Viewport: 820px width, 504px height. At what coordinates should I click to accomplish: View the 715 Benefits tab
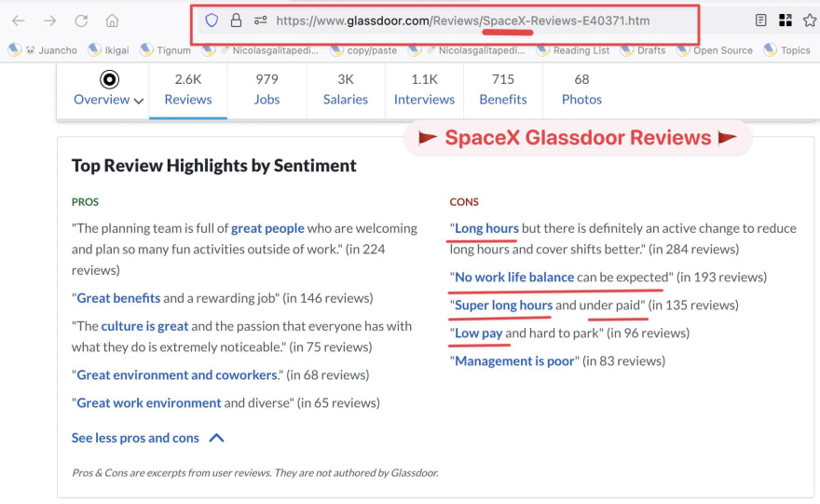click(503, 89)
